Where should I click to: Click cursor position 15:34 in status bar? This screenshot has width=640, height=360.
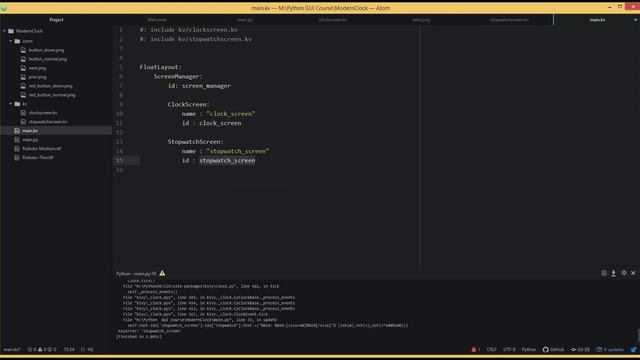coord(69,349)
